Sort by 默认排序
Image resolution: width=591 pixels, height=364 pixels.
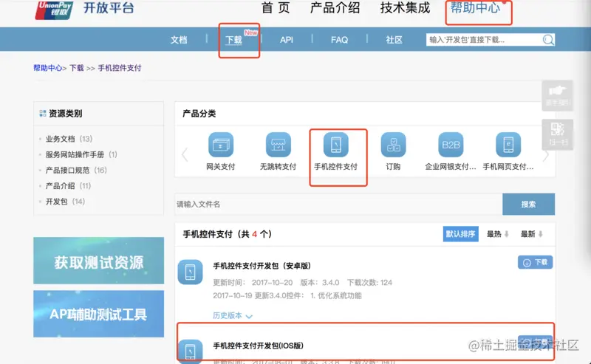click(x=460, y=234)
